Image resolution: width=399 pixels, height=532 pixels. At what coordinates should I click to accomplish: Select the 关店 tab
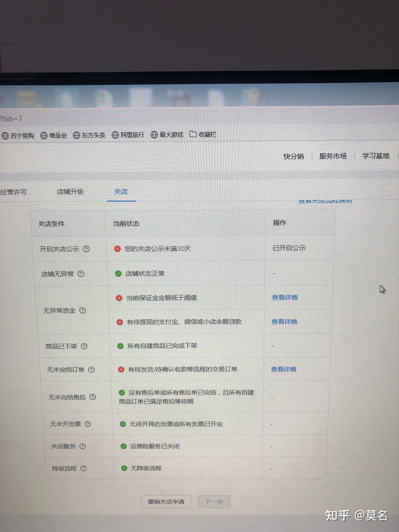click(x=121, y=192)
